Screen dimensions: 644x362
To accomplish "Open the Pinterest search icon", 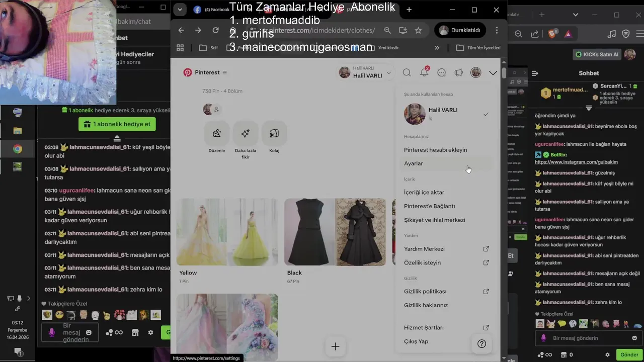I will click(x=407, y=73).
